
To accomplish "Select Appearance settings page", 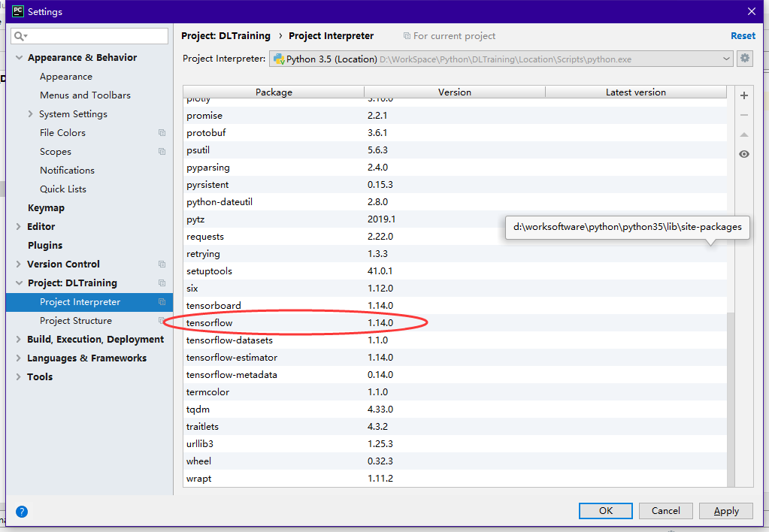I will tap(66, 77).
